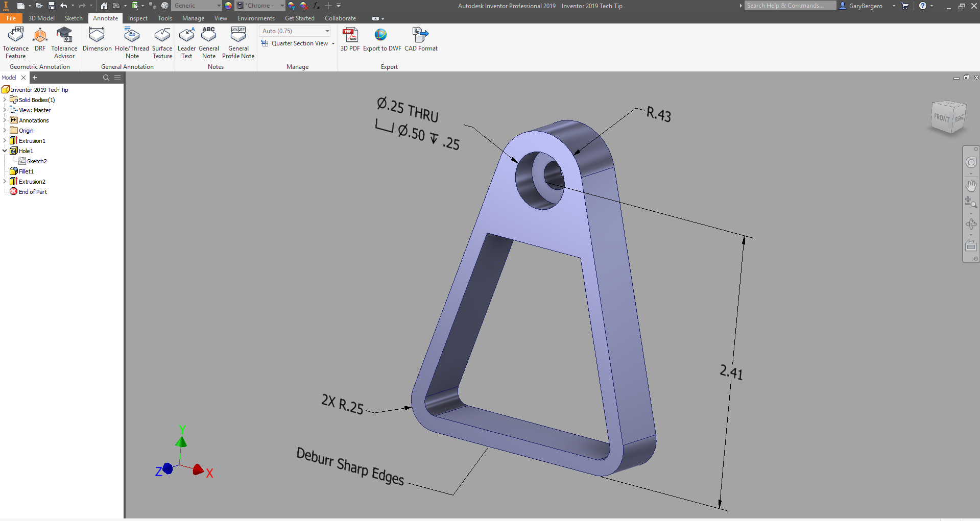This screenshot has width=980, height=521.
Task: Open the appearance color wheel picker
Action: (x=228, y=6)
